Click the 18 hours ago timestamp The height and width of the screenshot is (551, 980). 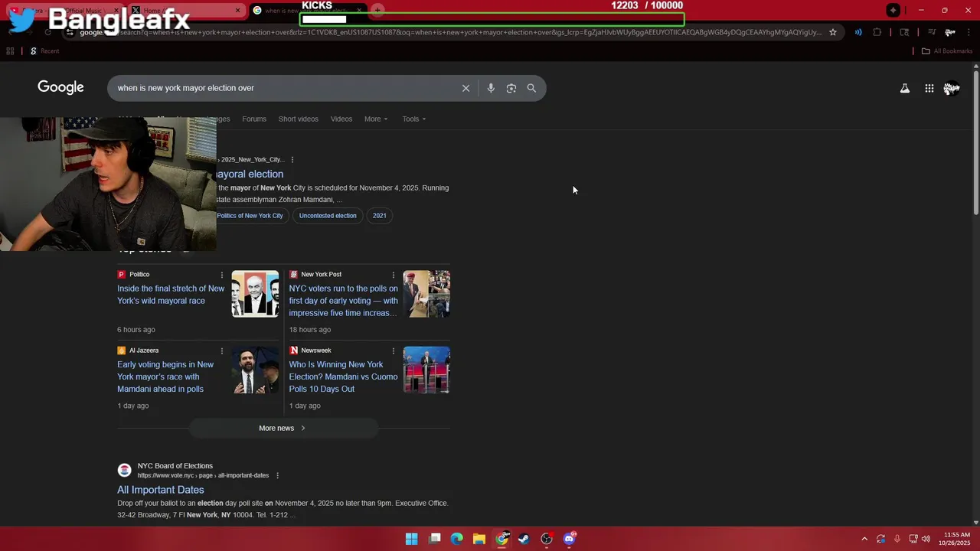point(310,330)
